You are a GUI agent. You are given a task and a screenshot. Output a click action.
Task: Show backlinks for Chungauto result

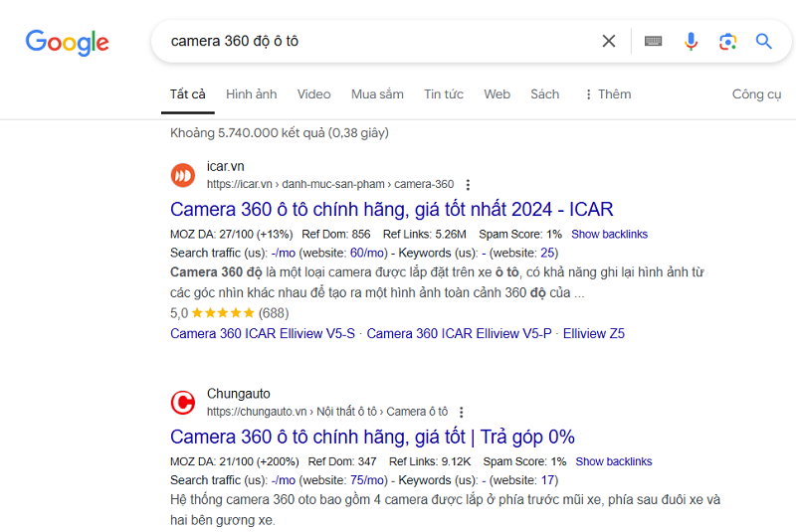click(x=613, y=461)
